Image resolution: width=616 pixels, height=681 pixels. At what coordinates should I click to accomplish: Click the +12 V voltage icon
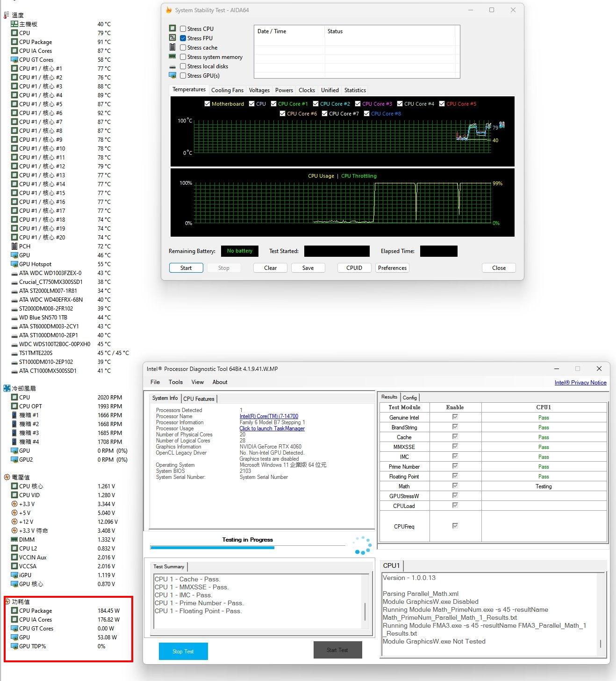point(14,522)
